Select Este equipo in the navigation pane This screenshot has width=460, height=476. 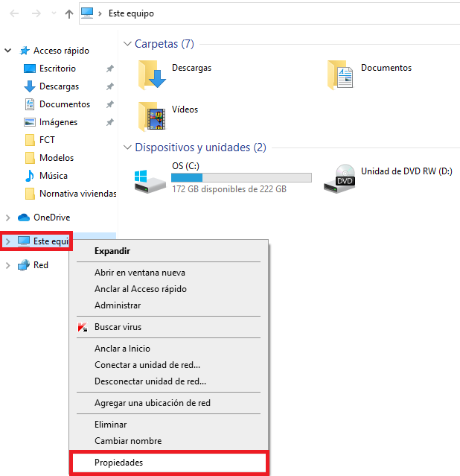(x=51, y=241)
